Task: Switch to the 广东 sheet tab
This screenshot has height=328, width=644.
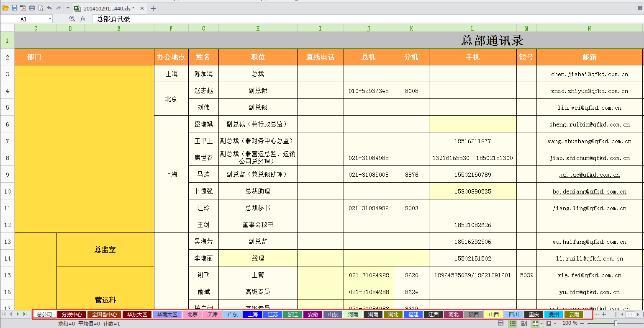Action: [233, 314]
